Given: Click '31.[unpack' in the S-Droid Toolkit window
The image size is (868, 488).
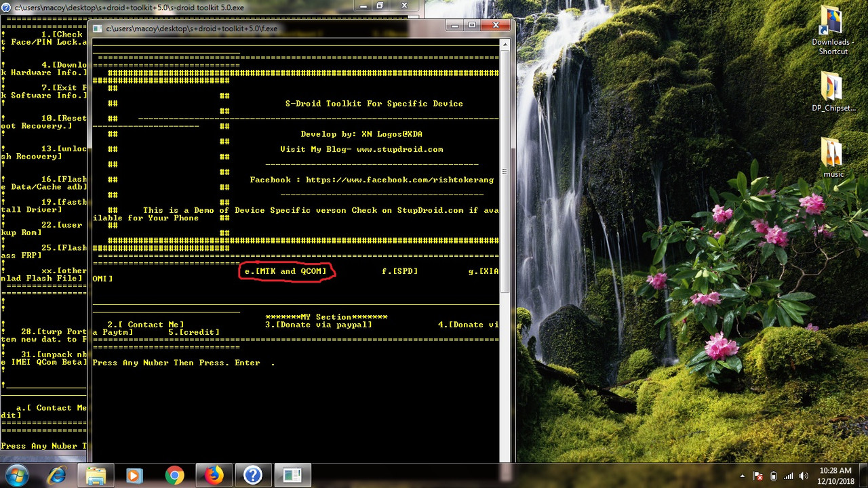Looking at the screenshot, I should 54,354.
